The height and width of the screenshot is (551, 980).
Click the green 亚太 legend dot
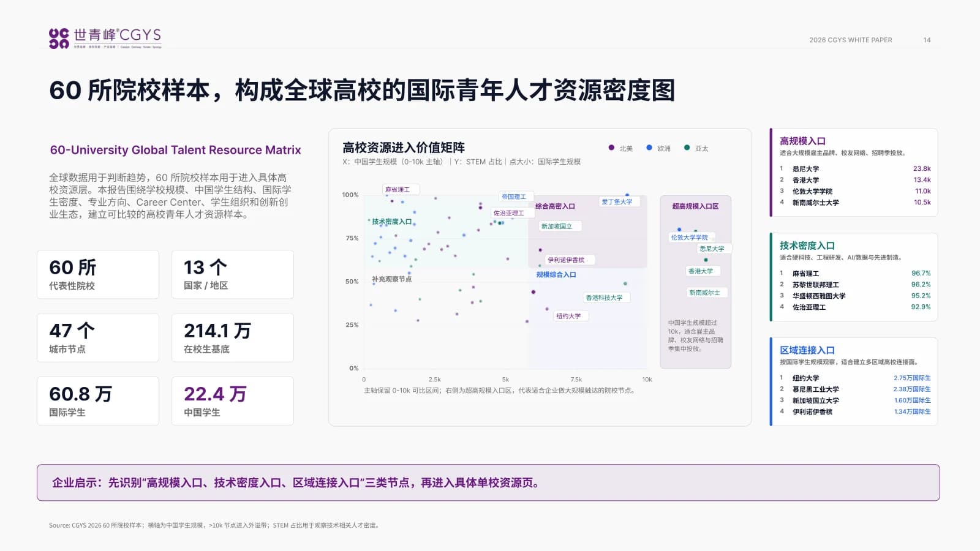[687, 148]
